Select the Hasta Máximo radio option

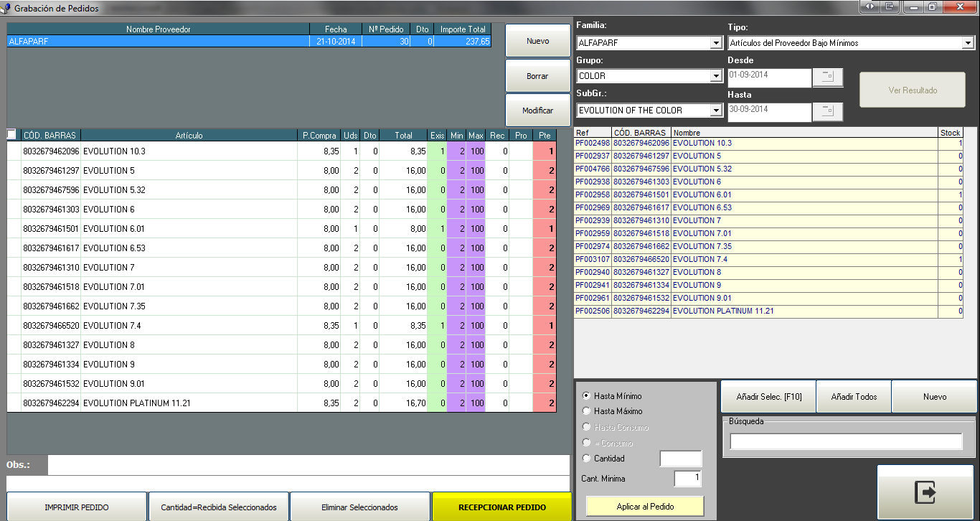587,411
